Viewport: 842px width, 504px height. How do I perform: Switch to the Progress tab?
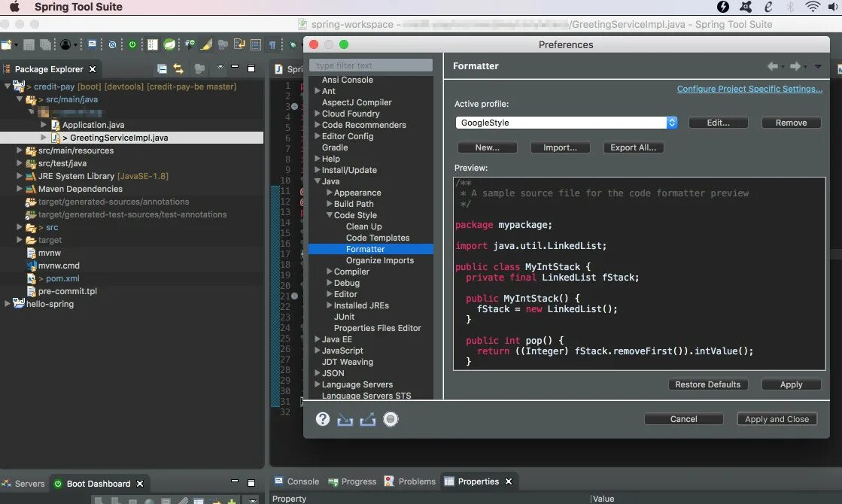[352, 481]
